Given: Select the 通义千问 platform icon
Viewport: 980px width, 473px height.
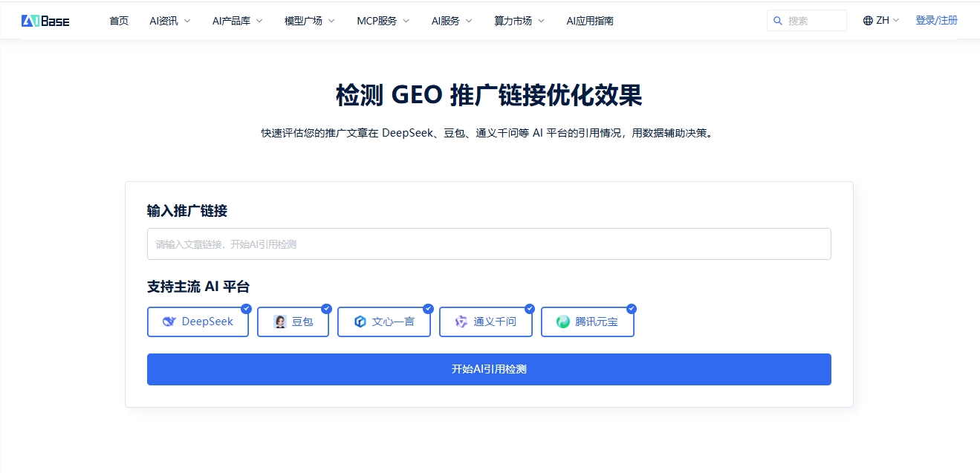Looking at the screenshot, I should tap(461, 321).
